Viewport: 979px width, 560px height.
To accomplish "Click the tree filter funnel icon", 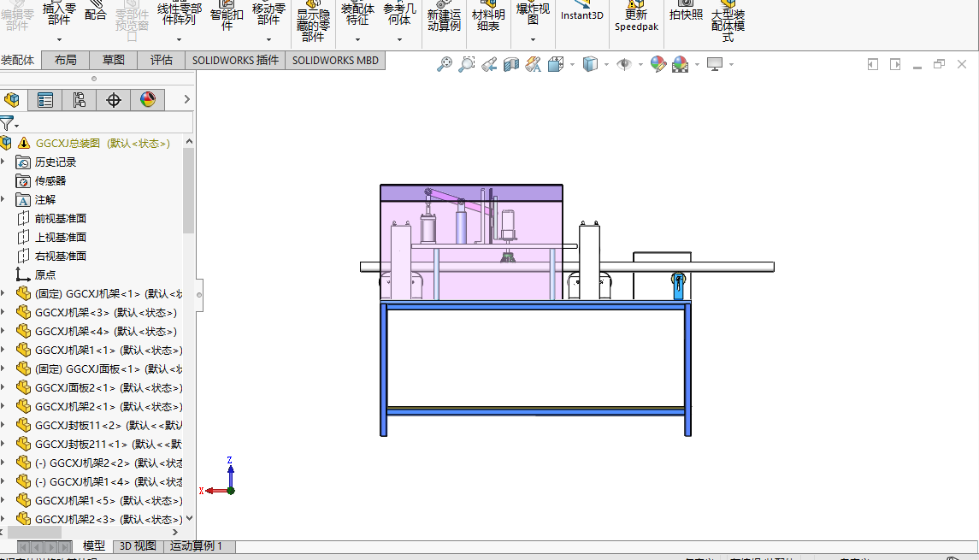I will coord(8,123).
